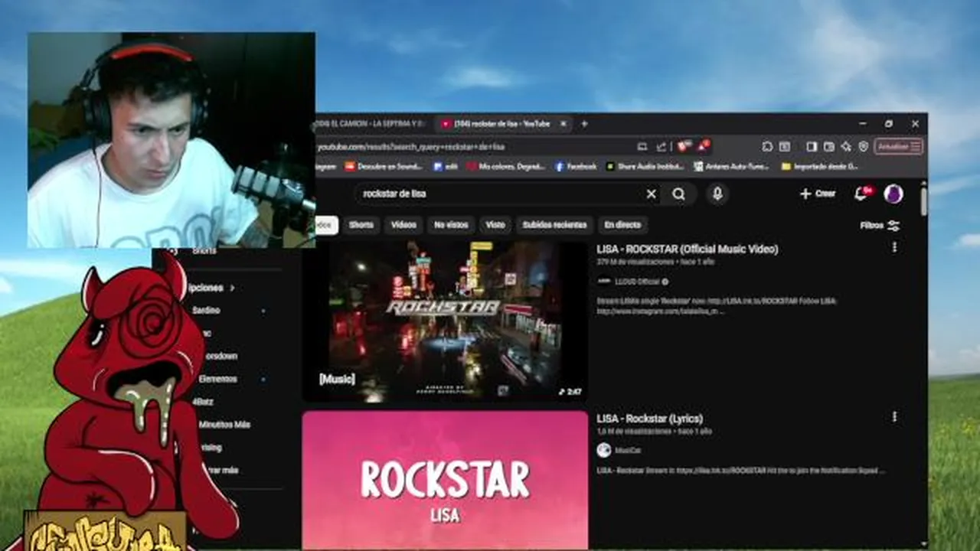Open the Crear create menu
The height and width of the screenshot is (551, 980).
[818, 194]
